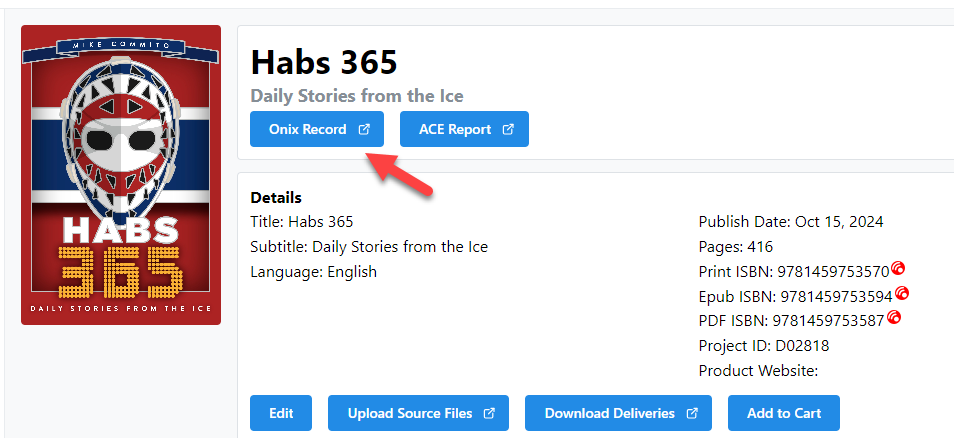The width and height of the screenshot is (954, 438).
Task: Click external-link icon in ACE Report button
Action: (508, 129)
